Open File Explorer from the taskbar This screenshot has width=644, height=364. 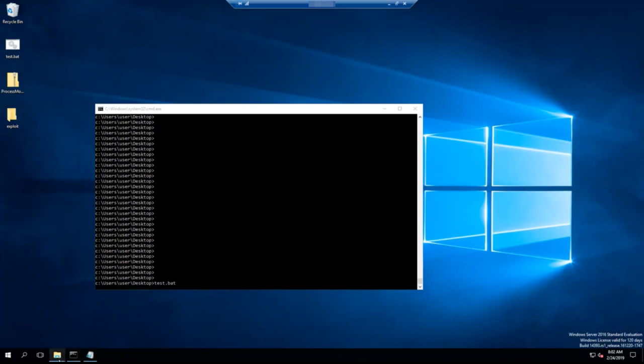click(x=57, y=355)
